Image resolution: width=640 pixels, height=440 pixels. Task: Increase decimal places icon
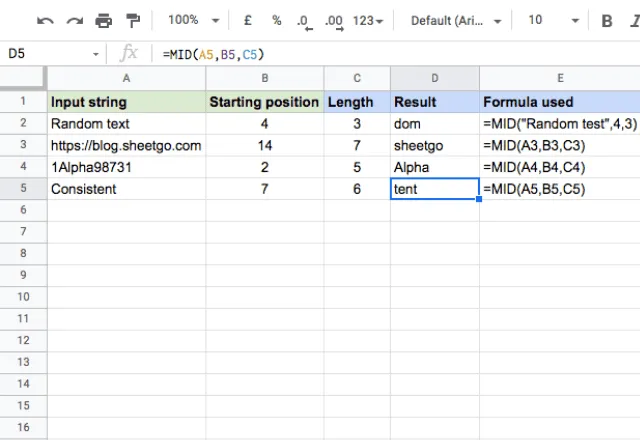334,22
